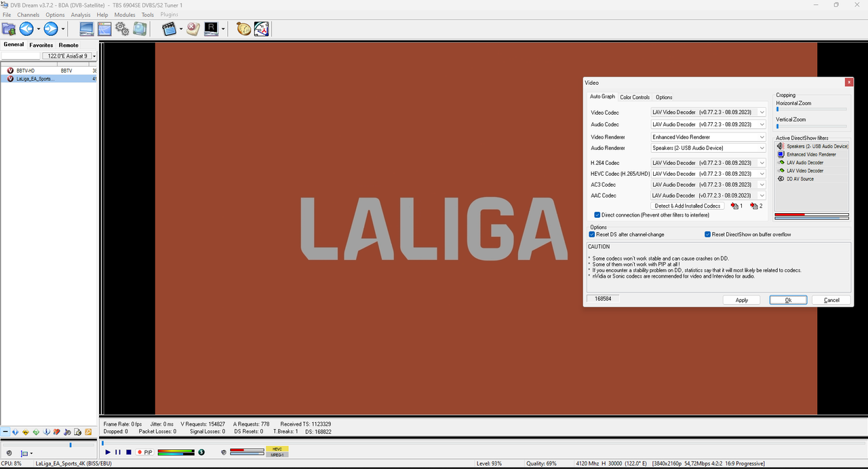Expand the Video Renderer dropdown
The height and width of the screenshot is (469, 868).
click(762, 137)
